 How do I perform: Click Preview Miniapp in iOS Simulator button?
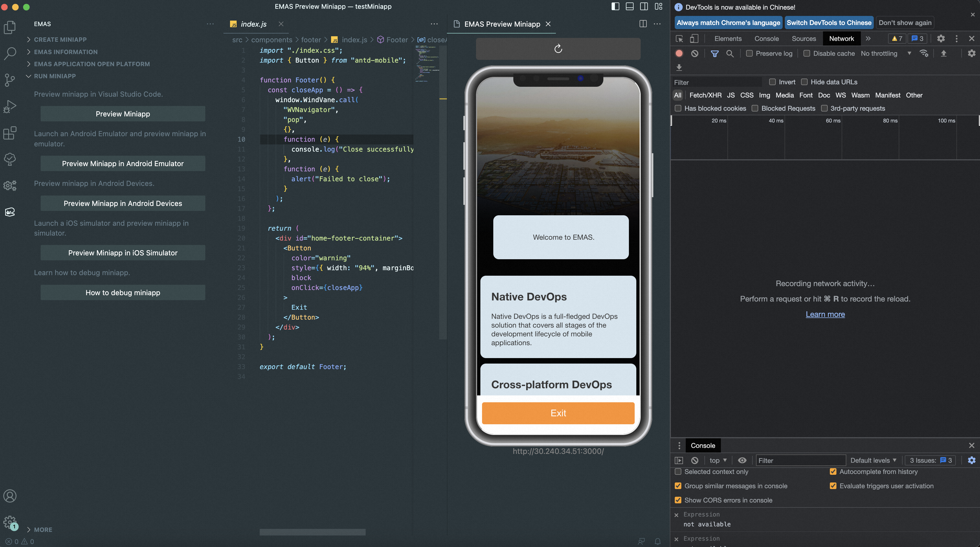[122, 253]
